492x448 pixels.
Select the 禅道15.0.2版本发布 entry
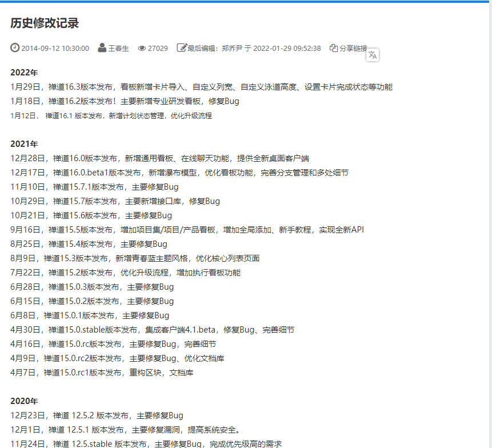point(92,301)
